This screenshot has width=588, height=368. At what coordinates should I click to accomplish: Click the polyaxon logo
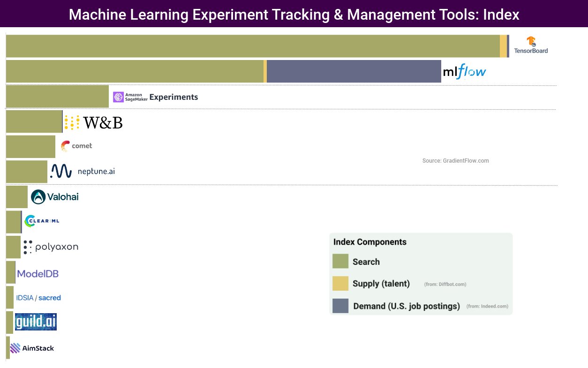pyautogui.click(x=51, y=247)
